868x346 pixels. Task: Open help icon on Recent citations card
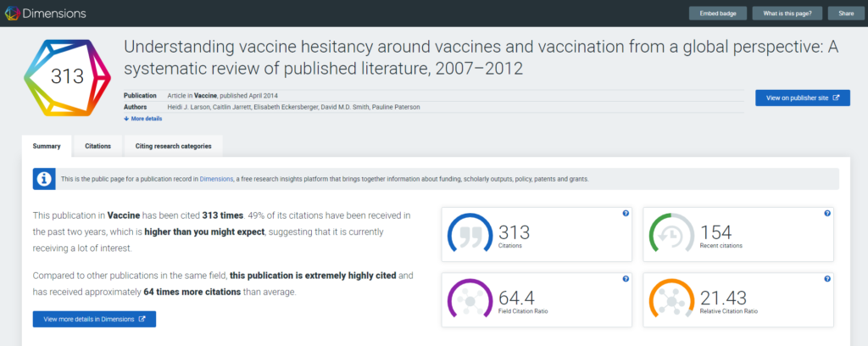click(x=827, y=213)
